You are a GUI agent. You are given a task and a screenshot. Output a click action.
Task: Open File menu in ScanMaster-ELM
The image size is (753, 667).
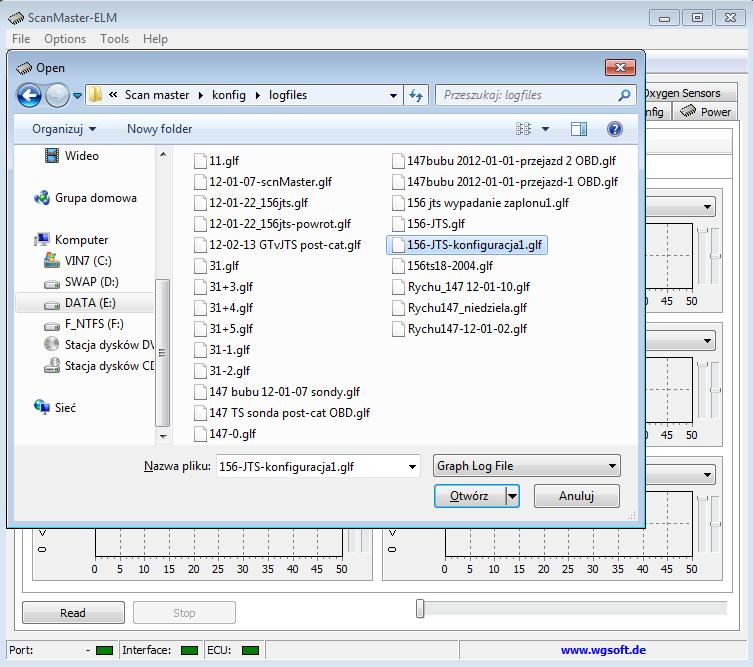click(x=21, y=39)
